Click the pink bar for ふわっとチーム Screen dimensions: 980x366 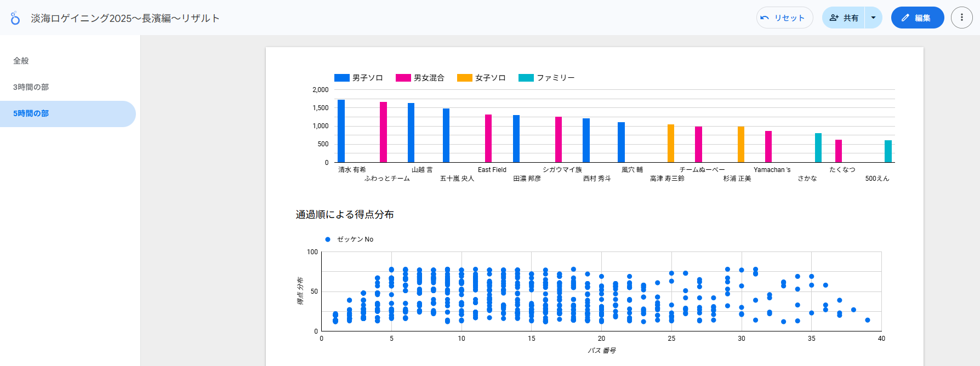(x=383, y=133)
